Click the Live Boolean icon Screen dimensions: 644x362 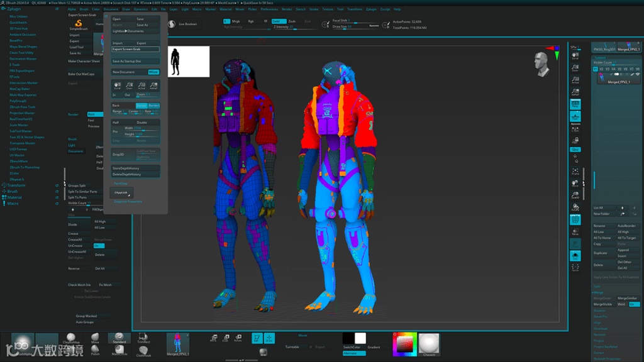[170, 24]
